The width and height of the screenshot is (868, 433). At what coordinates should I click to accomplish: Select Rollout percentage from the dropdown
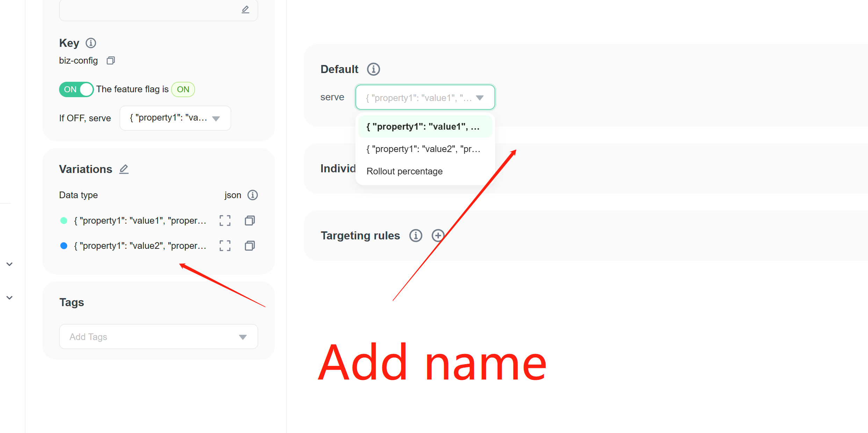pos(404,171)
